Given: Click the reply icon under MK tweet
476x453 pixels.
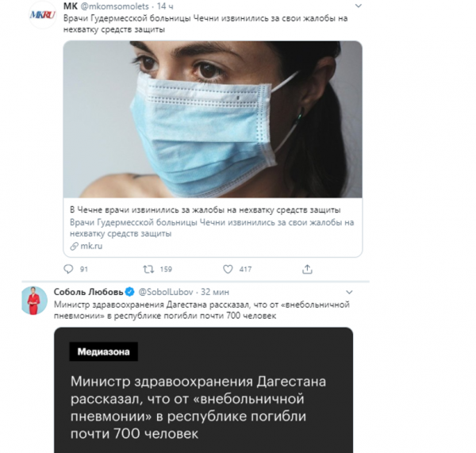Looking at the screenshot, I should pyautogui.click(x=68, y=269).
